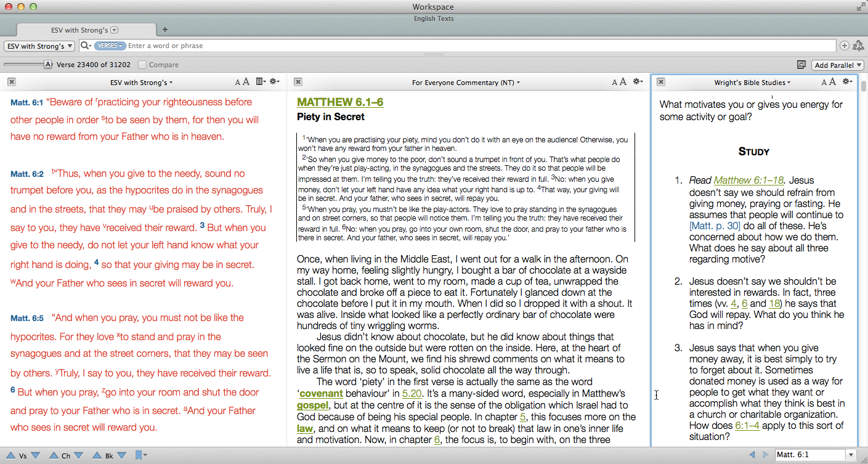The image size is (868, 464).
Task: Go to next verse with Vs down arrow
Action: (35, 455)
